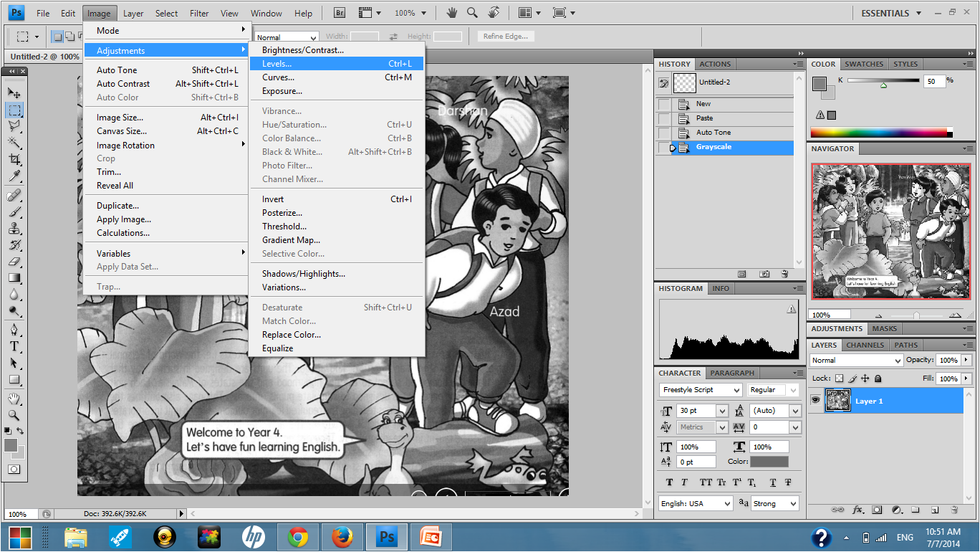The image size is (980, 552).
Task: Click the K slider in the Color panel
Action: coord(883,82)
